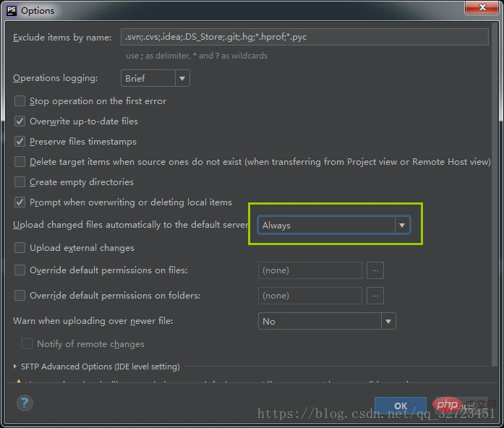Image resolution: width=504 pixels, height=428 pixels.
Task: Enable Stop operation on the first error
Action: click(x=20, y=101)
